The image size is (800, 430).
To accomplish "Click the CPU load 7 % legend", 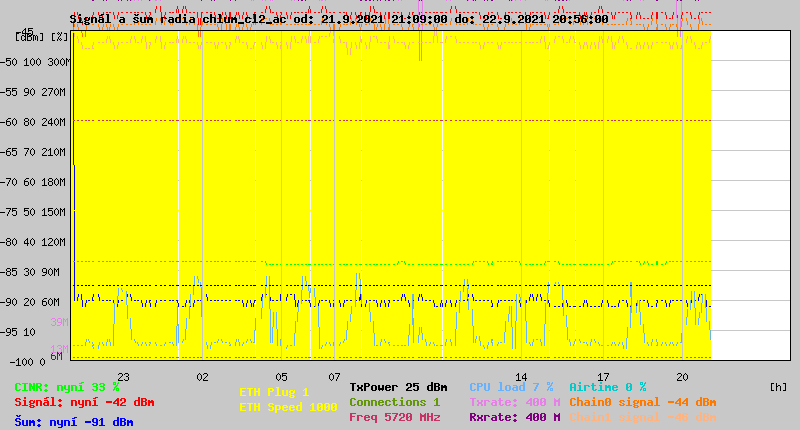I will (x=511, y=387).
